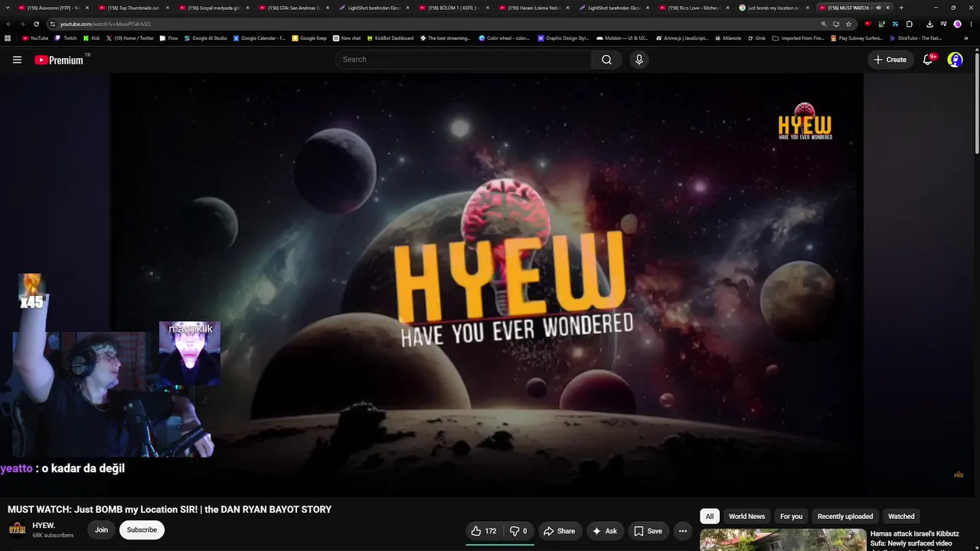Go to YouTube Premium home logo

59,60
